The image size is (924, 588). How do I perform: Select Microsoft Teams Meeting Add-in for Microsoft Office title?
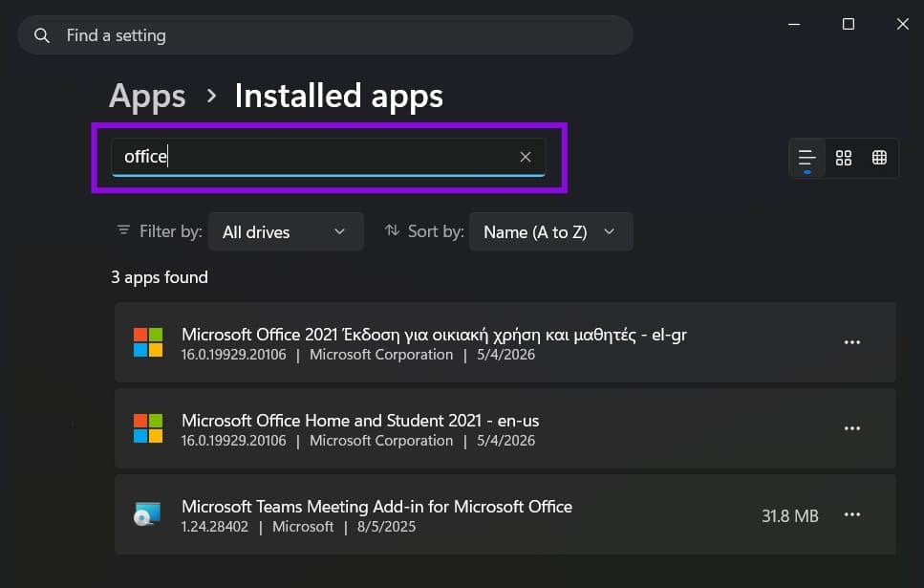pyautogui.click(x=376, y=507)
